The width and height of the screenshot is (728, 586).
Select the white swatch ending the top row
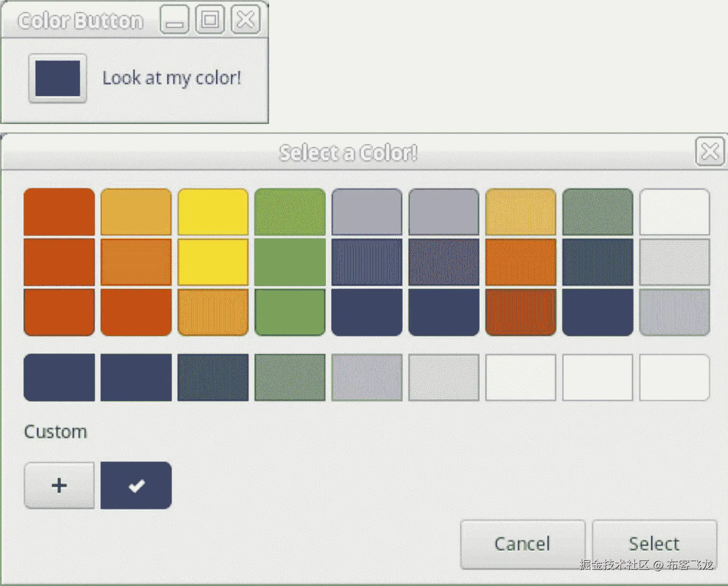[675, 212]
